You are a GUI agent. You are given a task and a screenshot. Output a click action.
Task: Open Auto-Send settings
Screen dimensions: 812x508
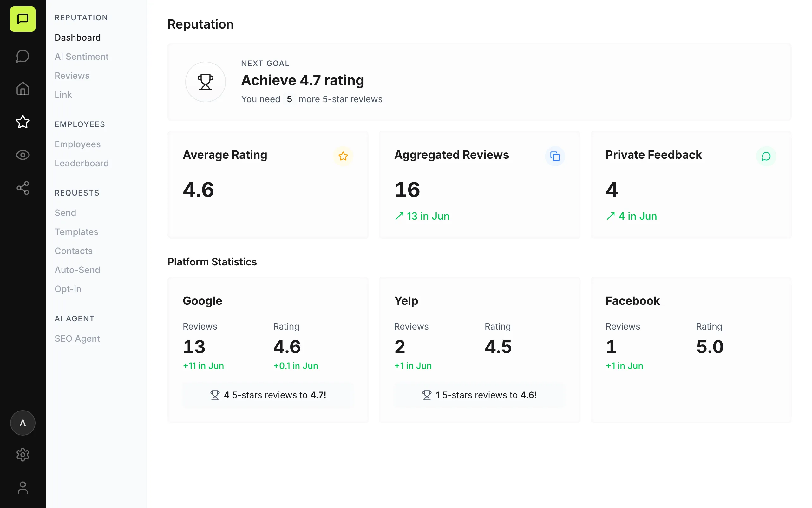pos(77,270)
